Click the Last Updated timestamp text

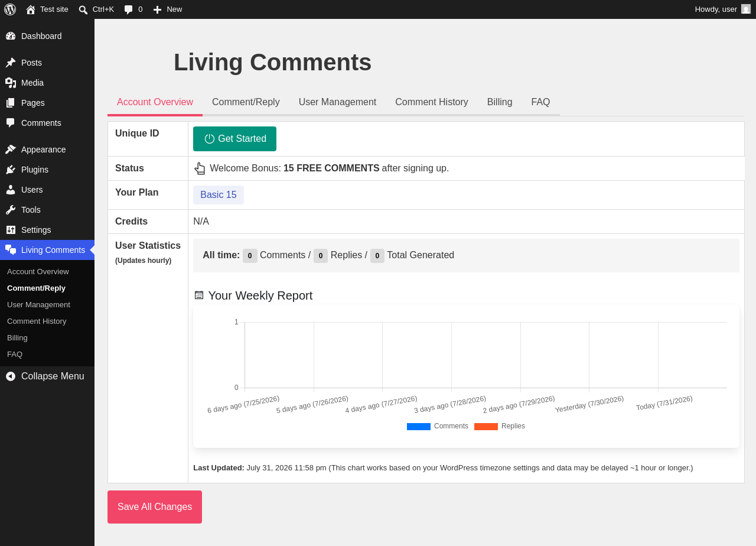[x=443, y=468]
